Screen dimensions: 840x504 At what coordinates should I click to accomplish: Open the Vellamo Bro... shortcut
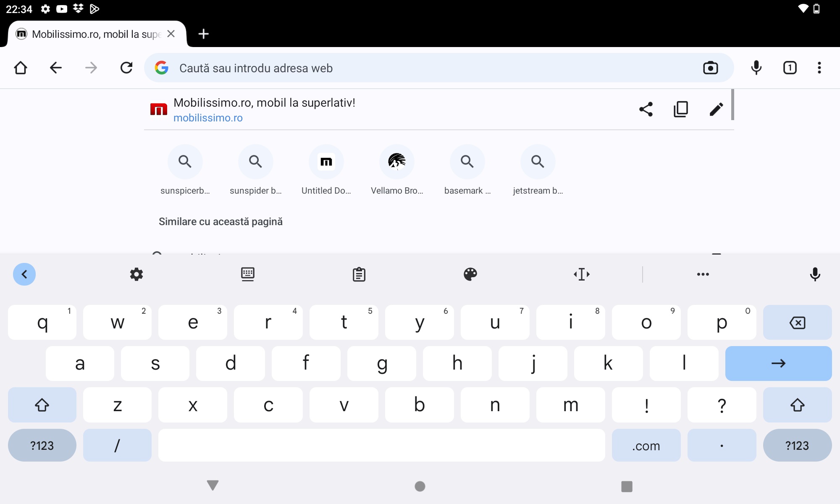[x=397, y=170]
